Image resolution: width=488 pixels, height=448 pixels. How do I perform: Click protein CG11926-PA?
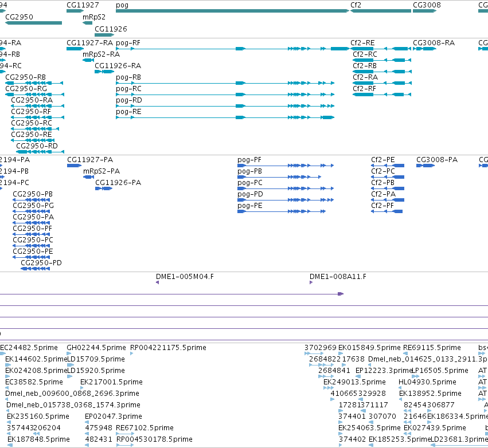coord(104,188)
